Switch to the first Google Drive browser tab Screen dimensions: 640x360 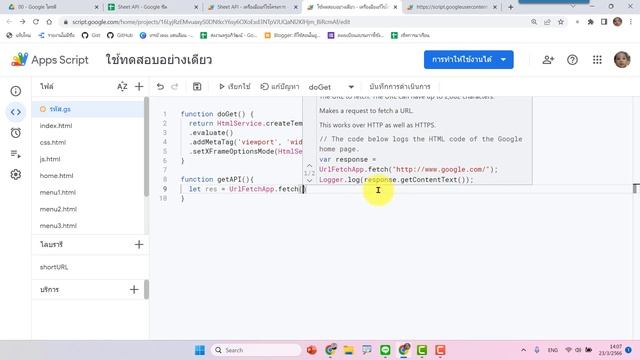point(53,7)
